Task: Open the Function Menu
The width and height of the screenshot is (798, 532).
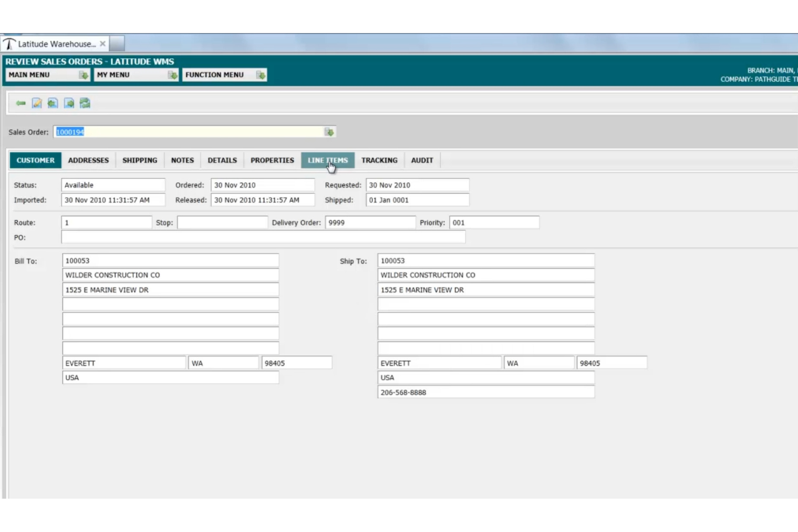Action: point(214,75)
